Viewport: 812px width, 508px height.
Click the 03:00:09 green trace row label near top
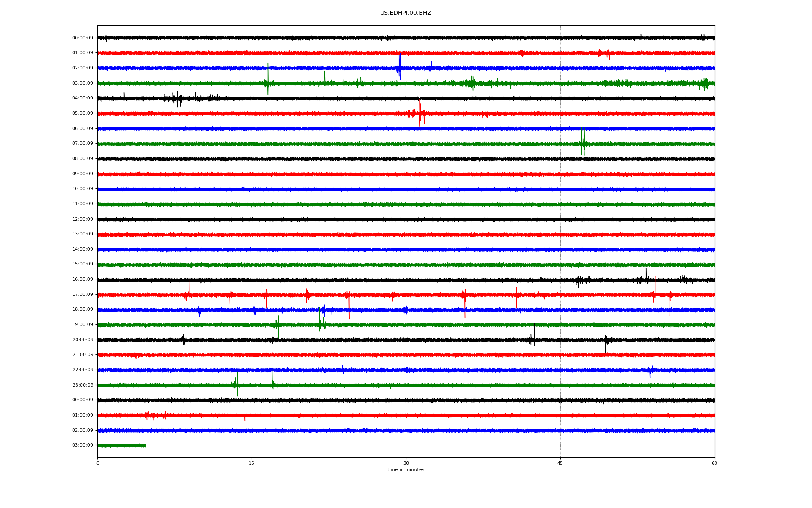(x=82, y=83)
